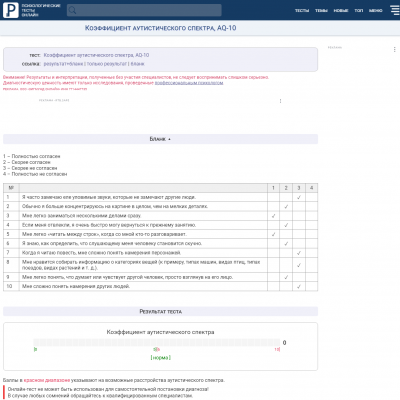The image size is (400, 400).
Task: Open the inline ad options dots
Action: point(280,101)
